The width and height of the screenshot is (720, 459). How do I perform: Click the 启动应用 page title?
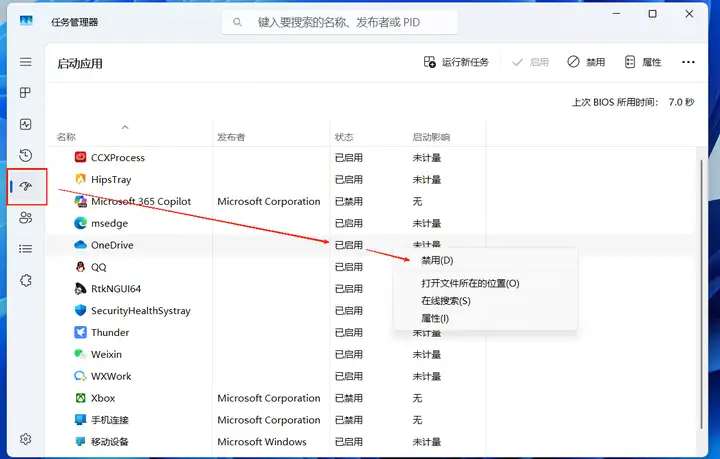pos(80,63)
